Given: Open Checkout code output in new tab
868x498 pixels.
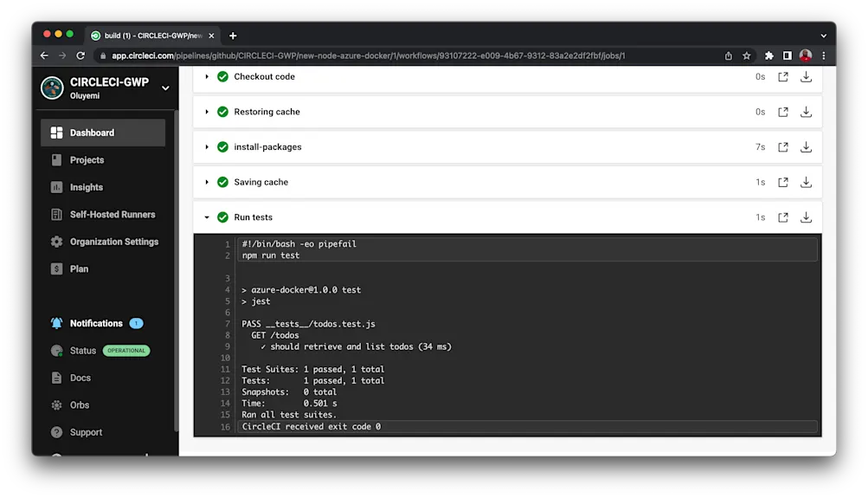Looking at the screenshot, I should 782,77.
